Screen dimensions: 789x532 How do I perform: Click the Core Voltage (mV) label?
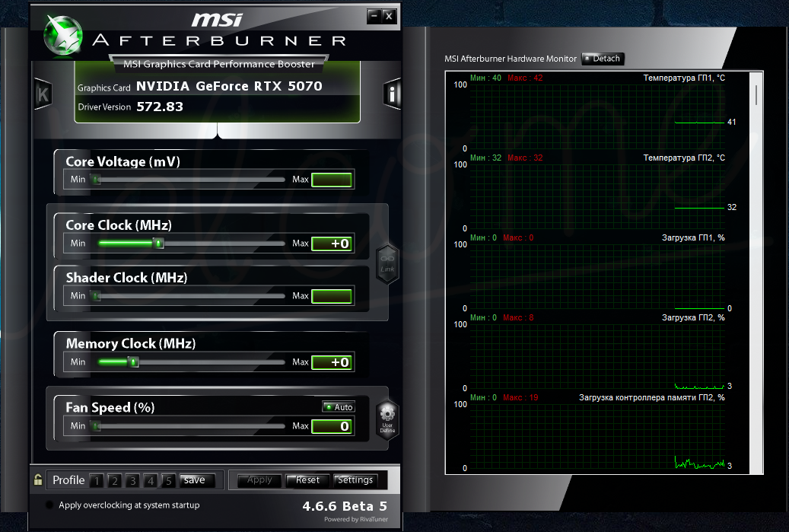tap(122, 161)
